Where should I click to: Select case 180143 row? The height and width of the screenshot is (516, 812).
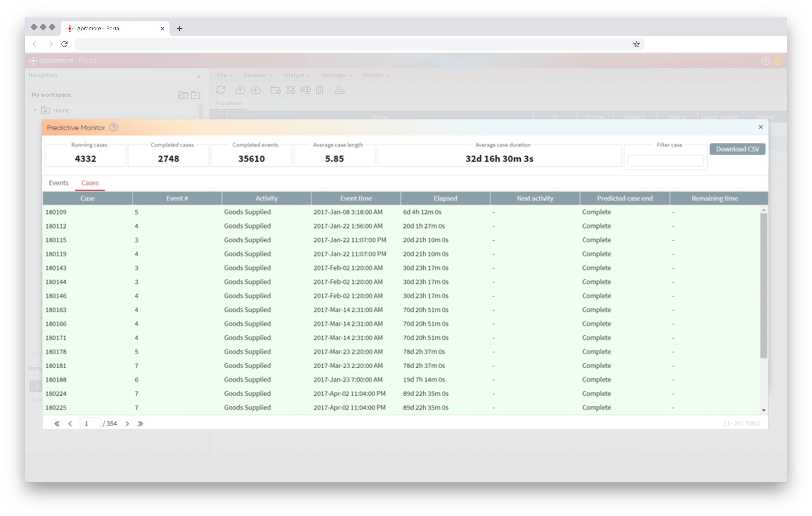point(401,268)
